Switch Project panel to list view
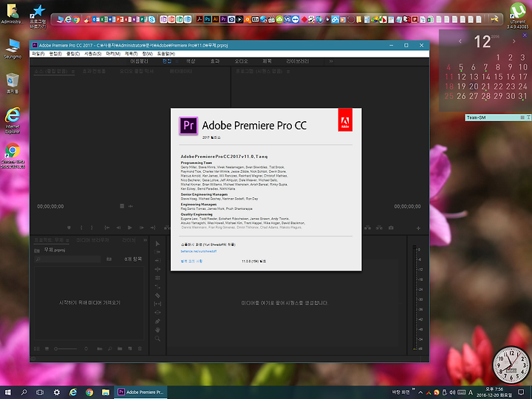This screenshot has height=399, width=532. tap(37, 349)
